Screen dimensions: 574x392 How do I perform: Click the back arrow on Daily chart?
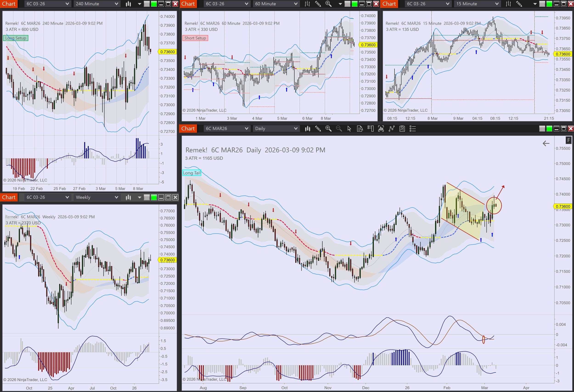coord(546,143)
